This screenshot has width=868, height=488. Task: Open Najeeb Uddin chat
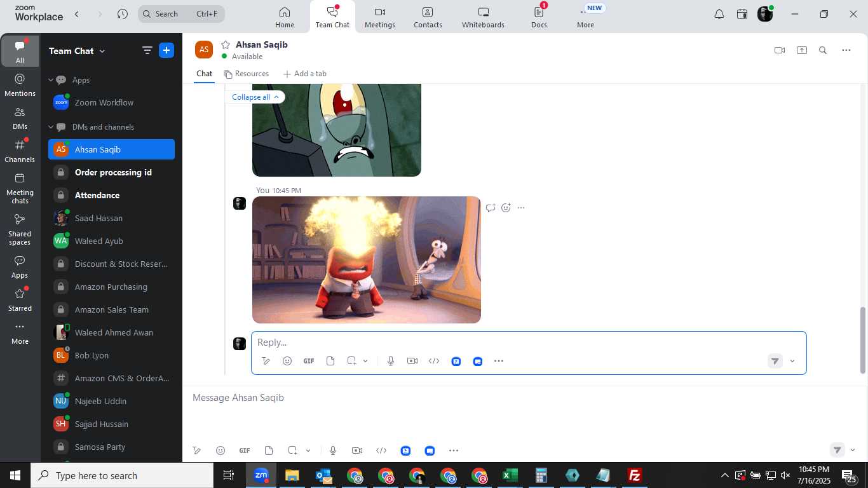111,401
